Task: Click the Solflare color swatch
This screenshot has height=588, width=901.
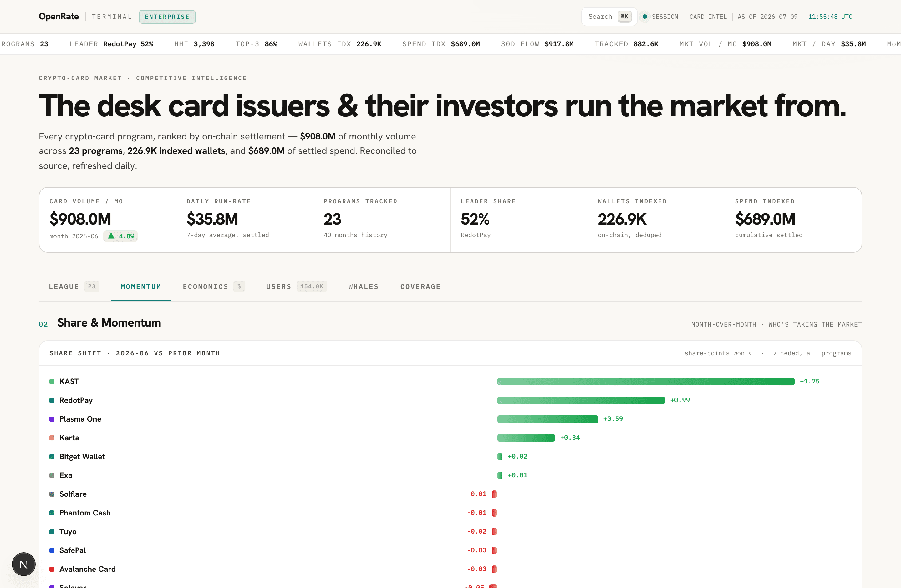Action: coord(52,494)
